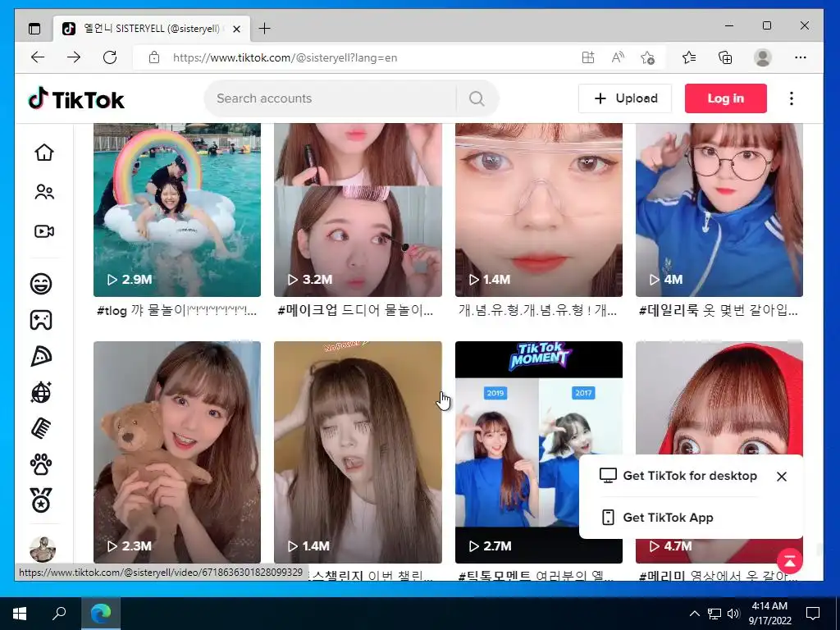Open the Collections icon
Image resolution: width=840 pixels, height=630 pixels.
725,57
